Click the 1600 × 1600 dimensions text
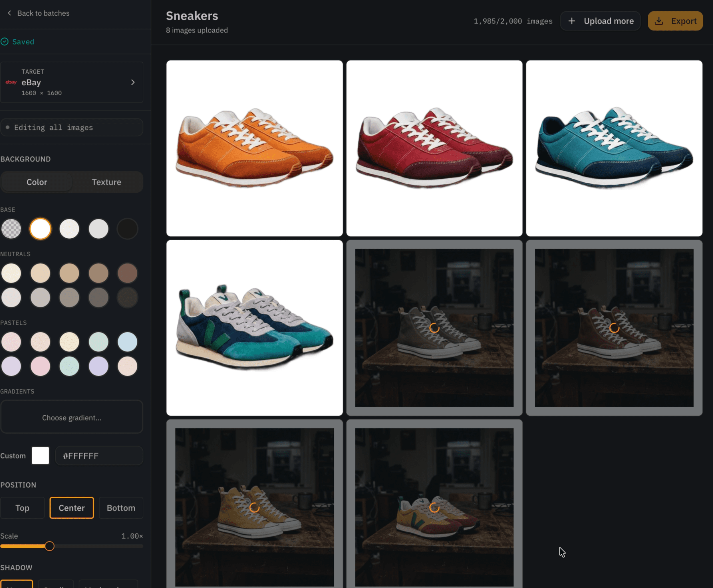This screenshot has width=713, height=588. [42, 93]
